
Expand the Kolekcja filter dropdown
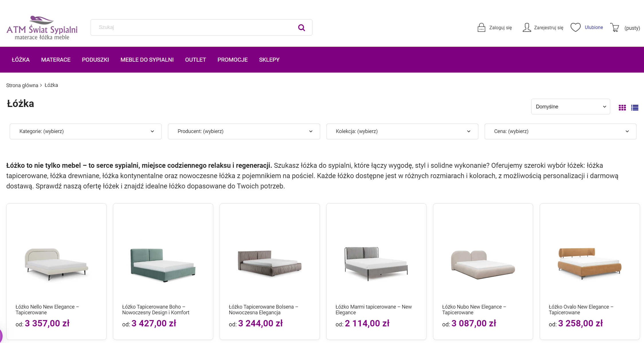(x=402, y=131)
